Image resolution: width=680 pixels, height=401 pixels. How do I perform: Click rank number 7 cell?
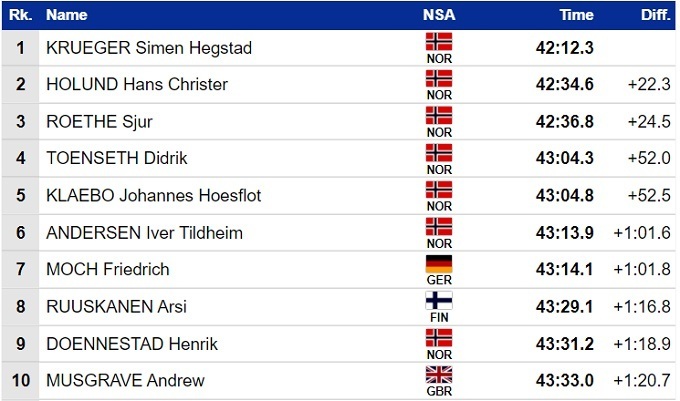(x=20, y=270)
